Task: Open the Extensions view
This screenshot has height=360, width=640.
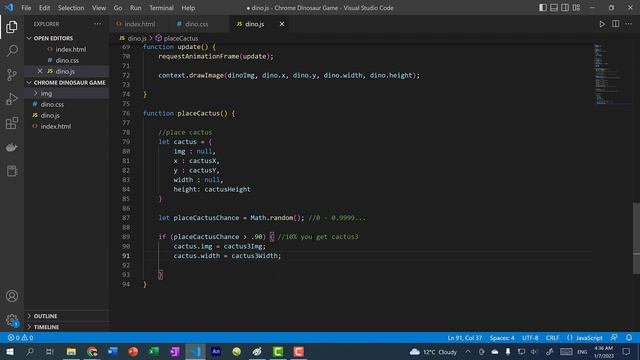Action: point(12,123)
